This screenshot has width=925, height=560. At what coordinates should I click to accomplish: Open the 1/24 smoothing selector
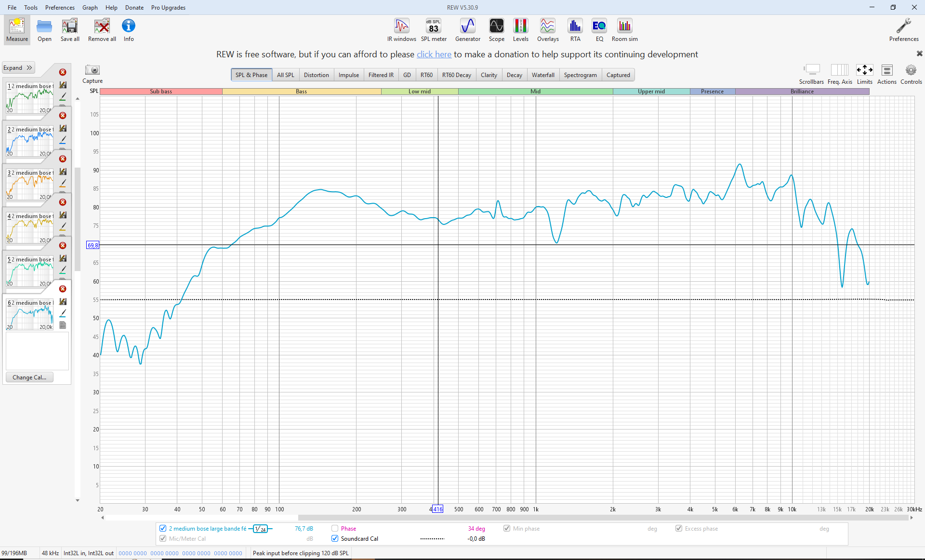point(260,529)
